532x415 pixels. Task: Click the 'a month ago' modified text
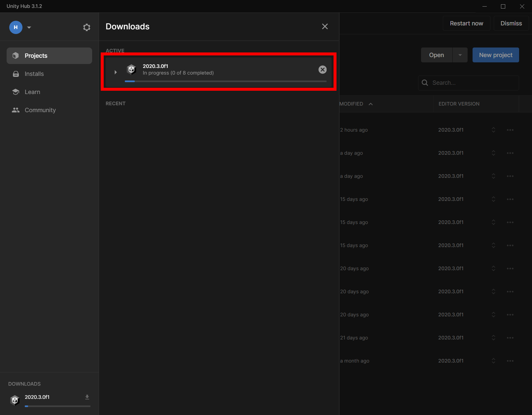click(x=355, y=361)
